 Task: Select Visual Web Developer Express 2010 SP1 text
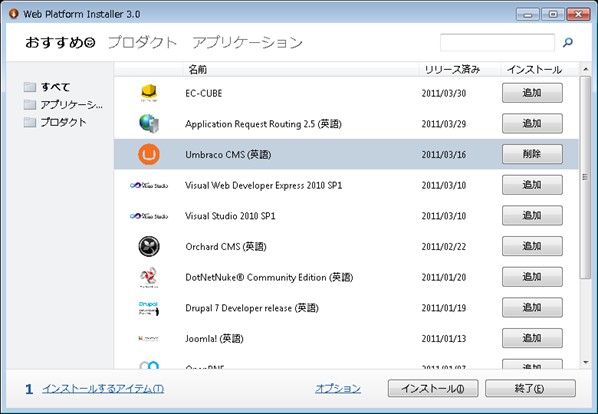point(264,185)
